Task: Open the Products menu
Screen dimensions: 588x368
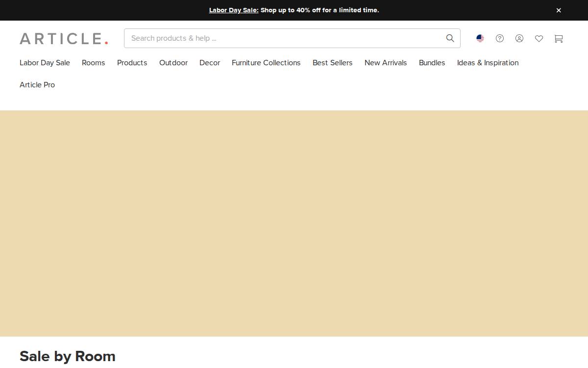Action: click(x=132, y=63)
